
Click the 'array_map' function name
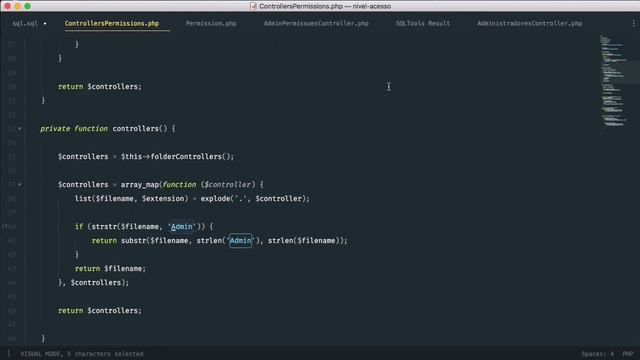pos(140,184)
